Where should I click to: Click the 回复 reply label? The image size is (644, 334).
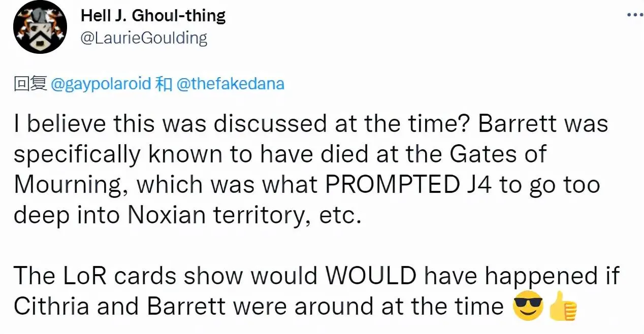tap(30, 83)
